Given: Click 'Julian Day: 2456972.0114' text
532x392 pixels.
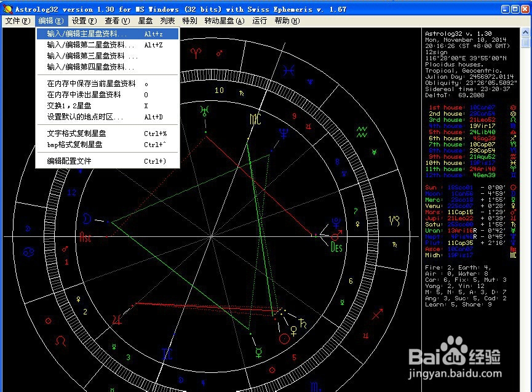Looking at the screenshot, I should point(469,77).
